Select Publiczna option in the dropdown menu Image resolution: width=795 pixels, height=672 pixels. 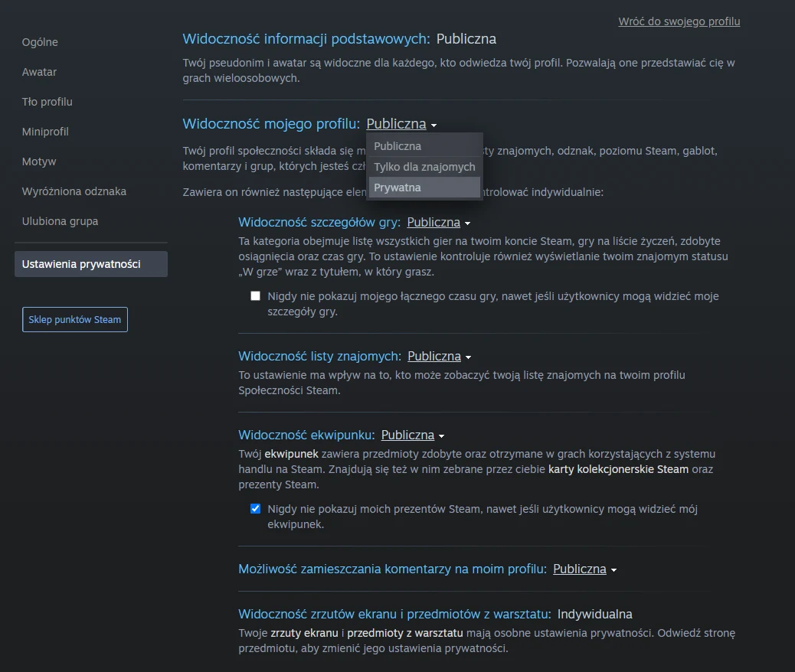(x=397, y=145)
